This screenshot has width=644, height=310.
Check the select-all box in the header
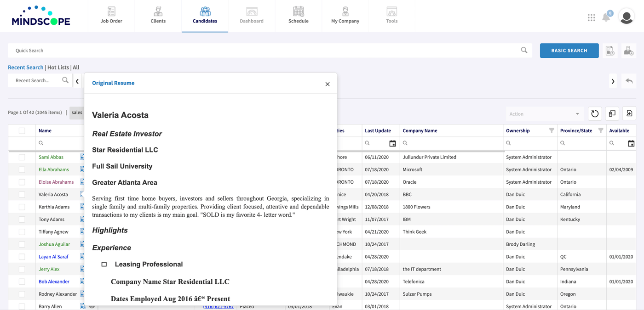(x=22, y=130)
